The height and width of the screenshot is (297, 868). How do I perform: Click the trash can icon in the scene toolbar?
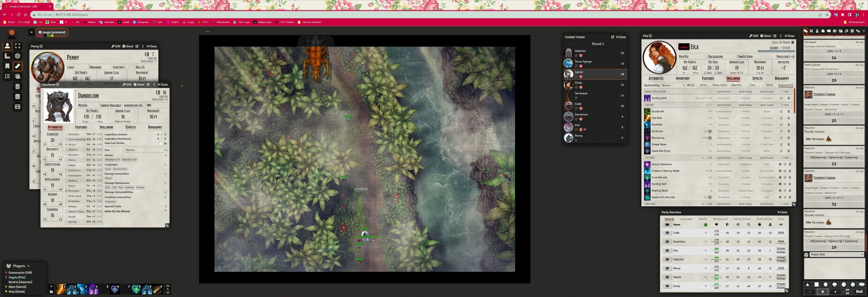click(x=17, y=86)
